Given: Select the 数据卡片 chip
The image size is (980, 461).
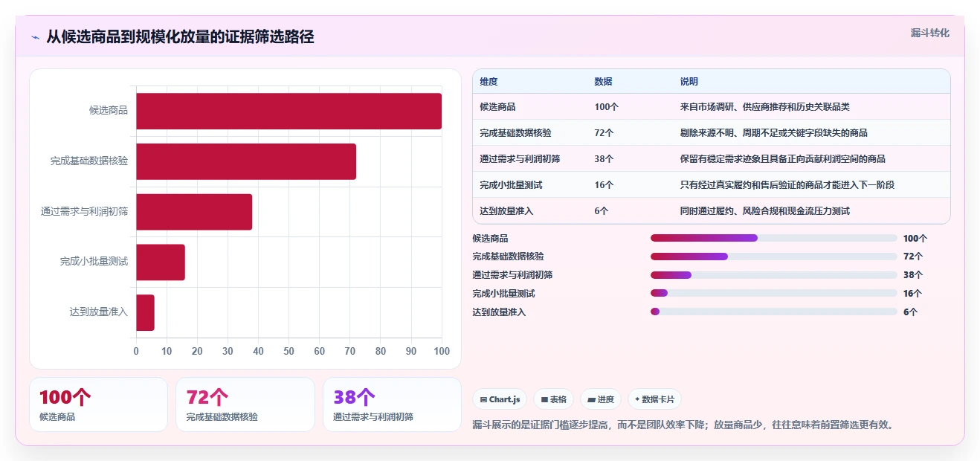Looking at the screenshot, I should point(654,399).
